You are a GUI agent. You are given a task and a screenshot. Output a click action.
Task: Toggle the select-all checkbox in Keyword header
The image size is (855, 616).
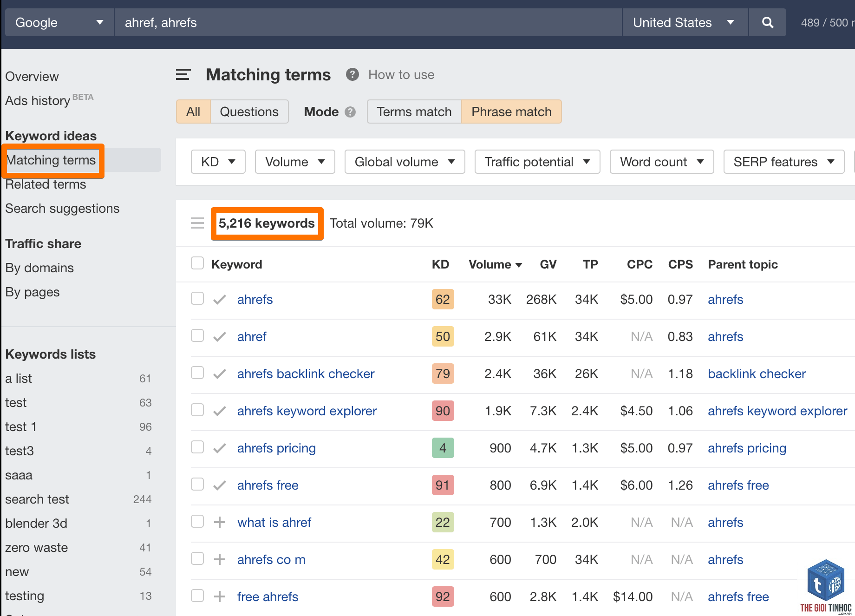197,263
